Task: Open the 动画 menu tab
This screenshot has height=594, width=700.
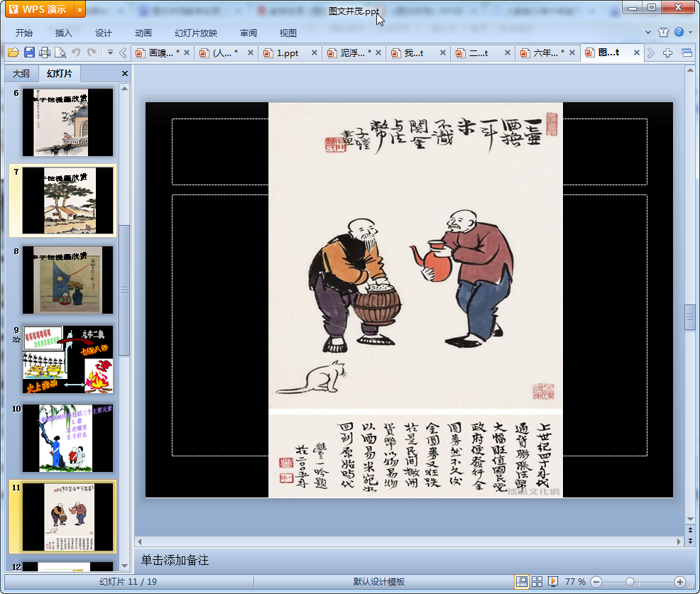Action: coord(143,33)
